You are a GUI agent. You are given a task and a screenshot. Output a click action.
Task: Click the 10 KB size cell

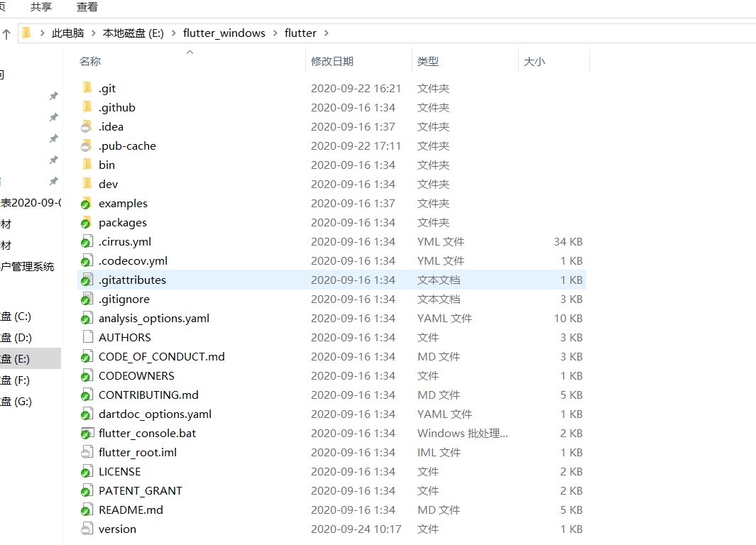coord(568,318)
